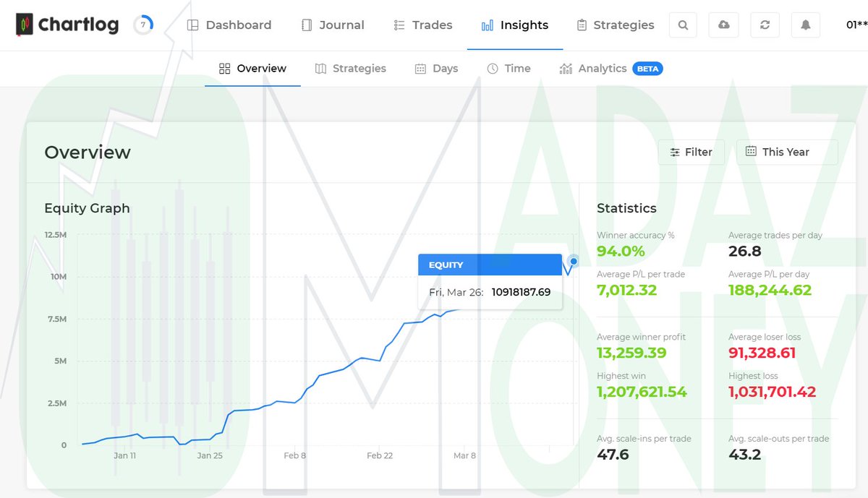
Task: Open Strategies in the top navigation
Action: 616,25
